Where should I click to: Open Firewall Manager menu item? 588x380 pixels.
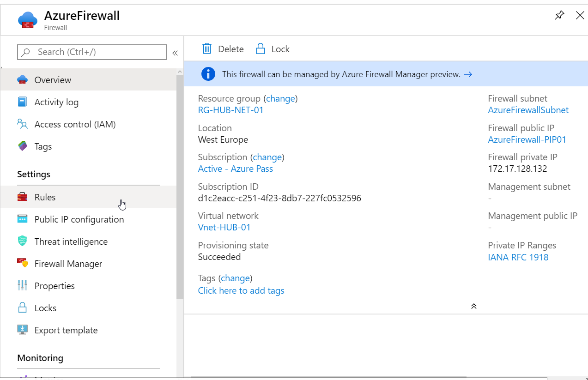(88, 264)
